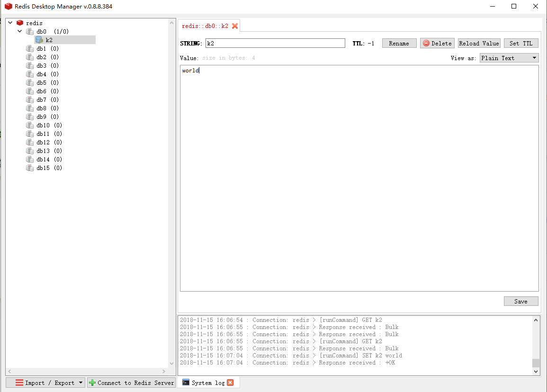Click the db14 database icon
This screenshot has height=392, width=547.
pyautogui.click(x=30, y=160)
